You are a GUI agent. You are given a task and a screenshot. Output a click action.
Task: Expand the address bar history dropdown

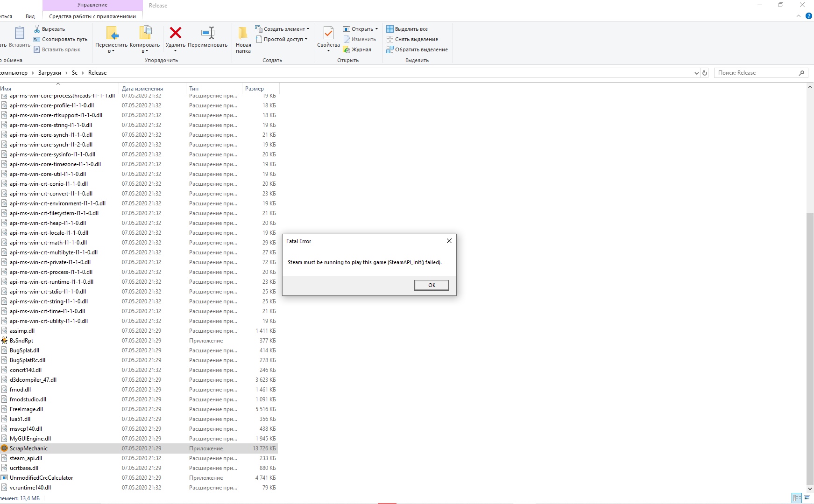[x=697, y=73]
